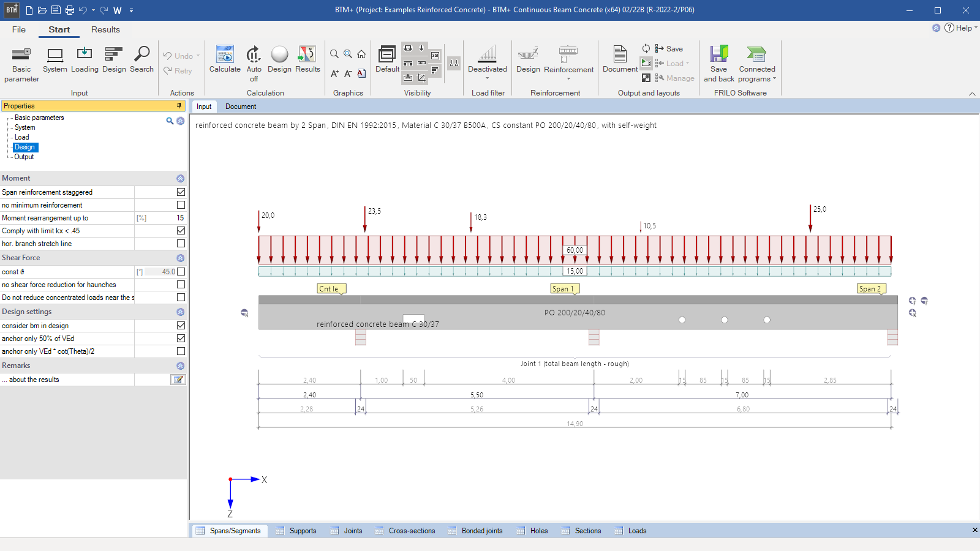This screenshot has height=551, width=980.
Task: Select the Load tree item
Action: click(x=21, y=137)
